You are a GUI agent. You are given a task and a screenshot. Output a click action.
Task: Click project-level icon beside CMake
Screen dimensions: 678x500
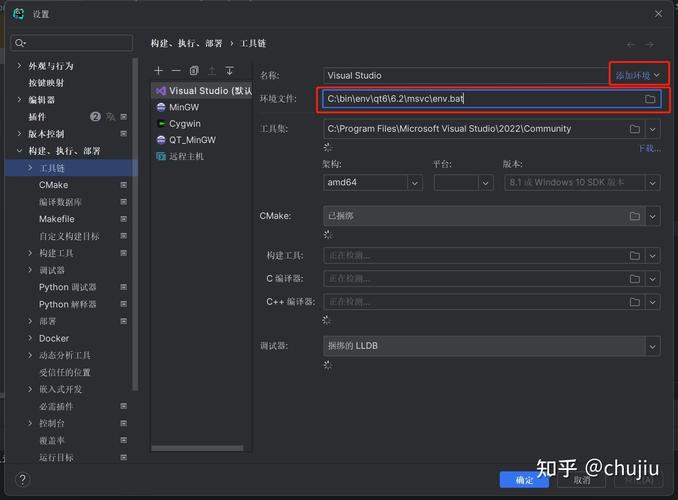point(124,185)
